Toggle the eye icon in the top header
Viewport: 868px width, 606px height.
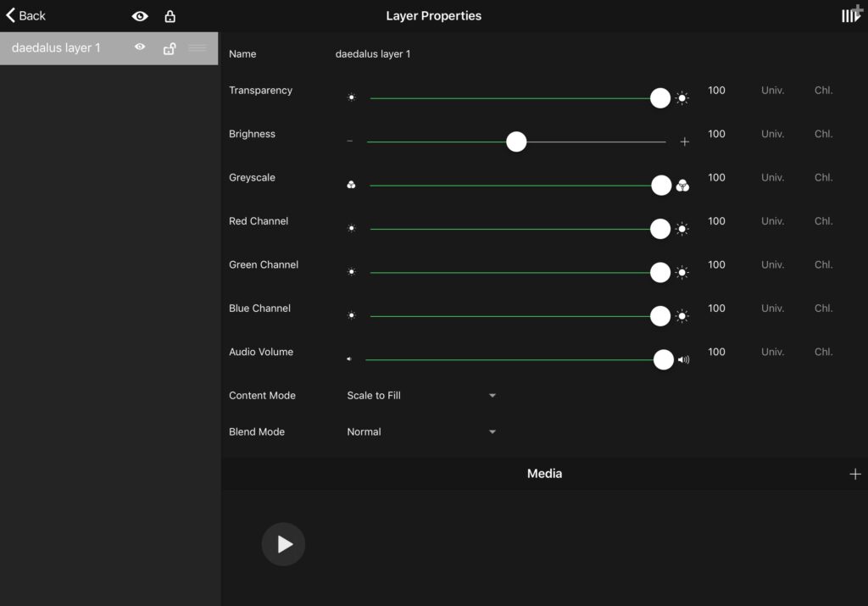[x=140, y=16]
